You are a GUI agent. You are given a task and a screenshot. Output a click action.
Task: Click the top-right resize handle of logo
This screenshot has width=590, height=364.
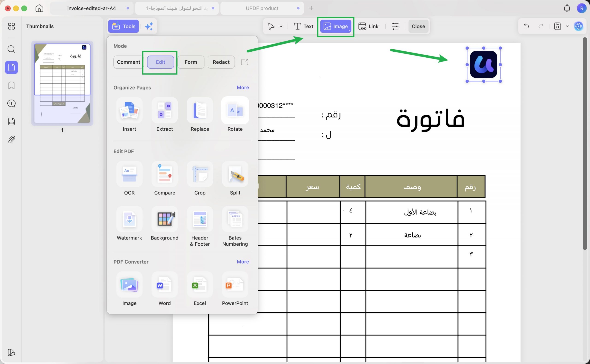point(500,48)
